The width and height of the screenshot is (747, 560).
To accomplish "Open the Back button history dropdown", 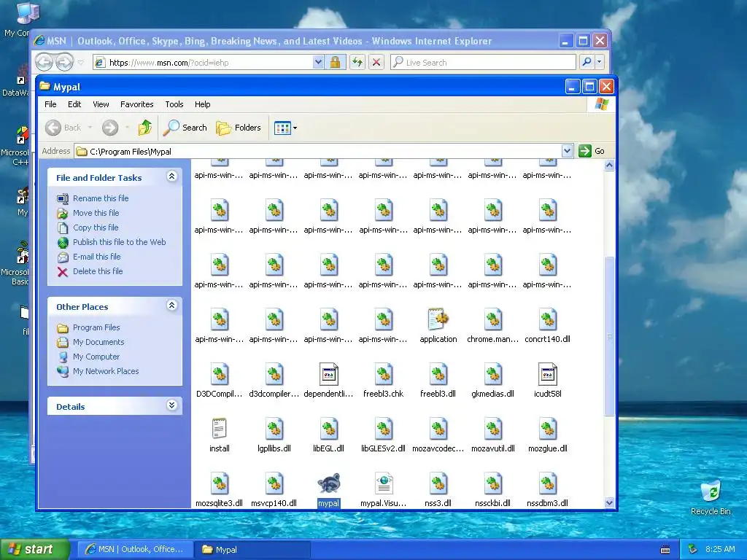I will click(90, 128).
